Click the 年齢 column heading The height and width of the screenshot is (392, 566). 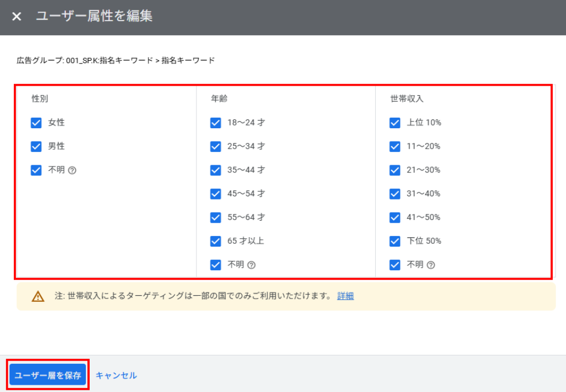[219, 98]
